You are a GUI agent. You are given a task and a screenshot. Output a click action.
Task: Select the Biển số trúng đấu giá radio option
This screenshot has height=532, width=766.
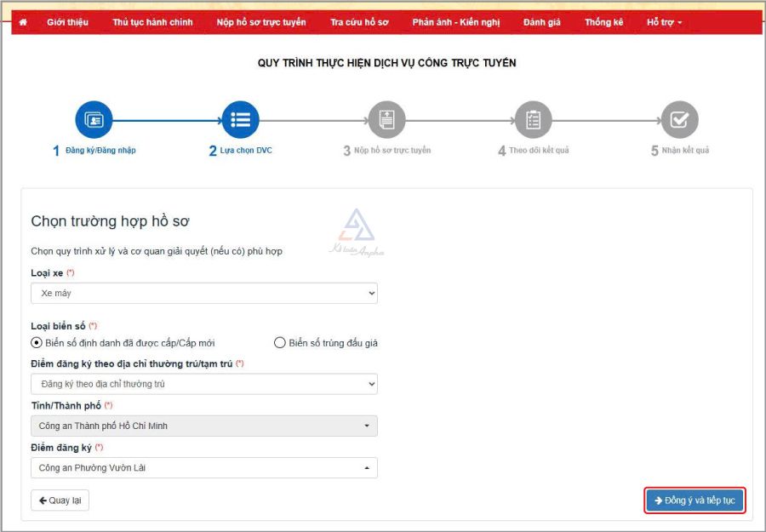(x=279, y=343)
